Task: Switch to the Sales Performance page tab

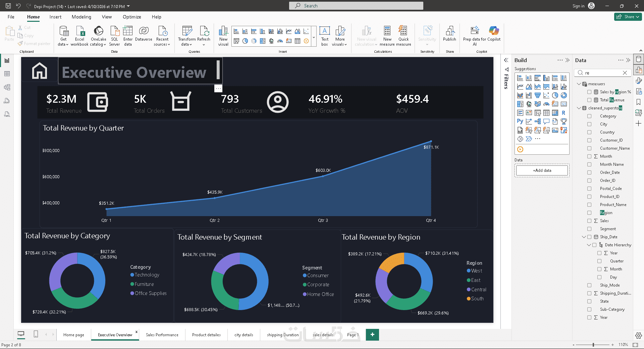Action: point(162,335)
